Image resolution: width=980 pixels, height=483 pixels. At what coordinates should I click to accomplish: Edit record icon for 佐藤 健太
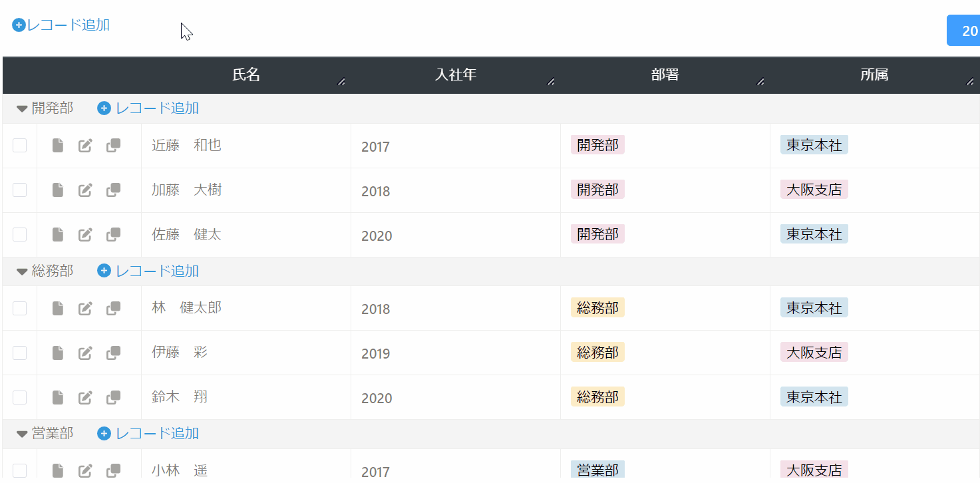(85, 235)
